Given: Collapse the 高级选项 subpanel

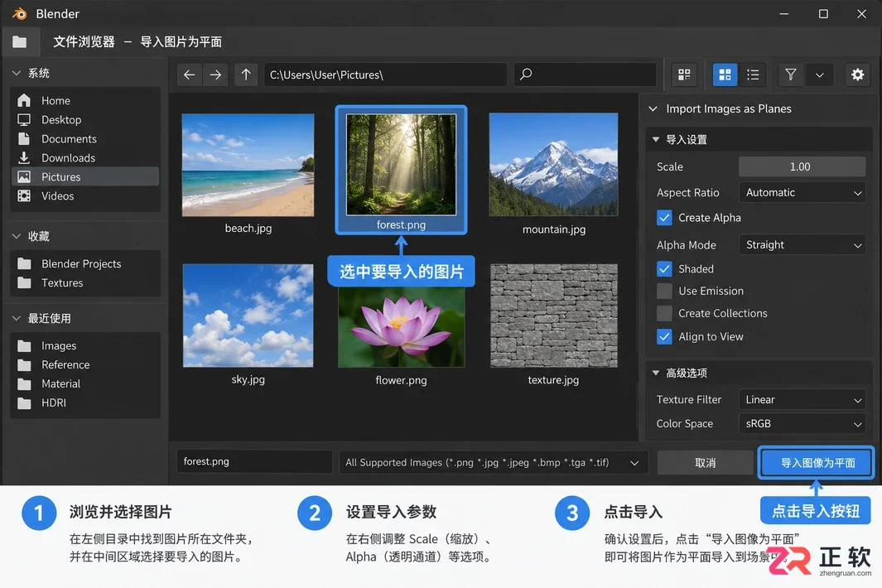Looking at the screenshot, I should tap(656, 373).
